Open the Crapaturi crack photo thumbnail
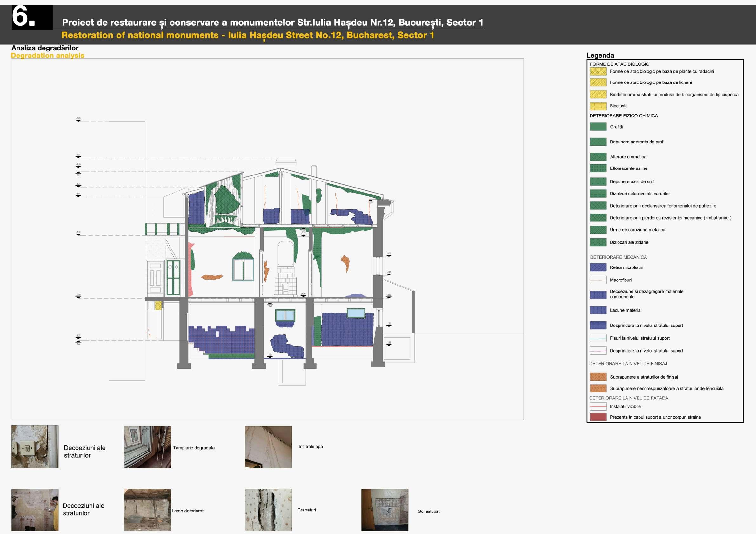 click(x=268, y=509)
